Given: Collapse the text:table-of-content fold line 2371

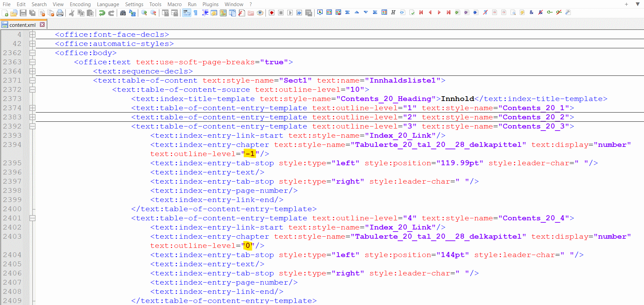Looking at the screenshot, I should [32, 80].
